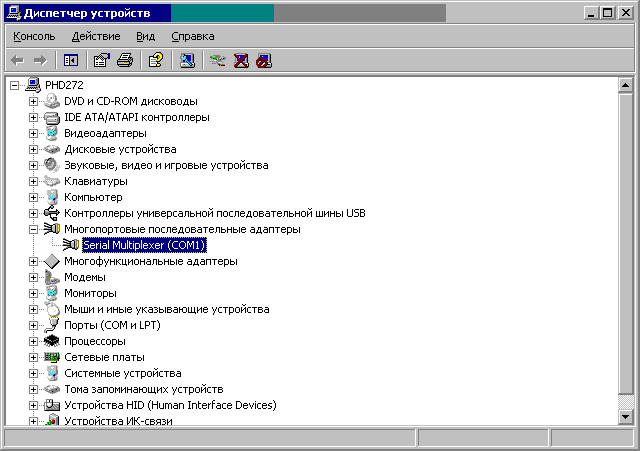This screenshot has width=640, height=451.
Task: Expand the Видеоадаптеры node
Action: (x=33, y=133)
